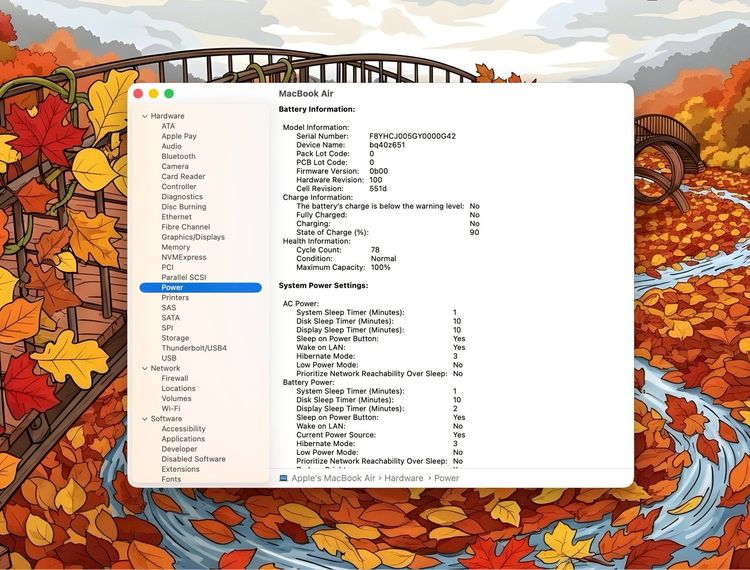Select Apple Pay in the sidebar
This screenshot has height=570, width=750.
coord(179,136)
